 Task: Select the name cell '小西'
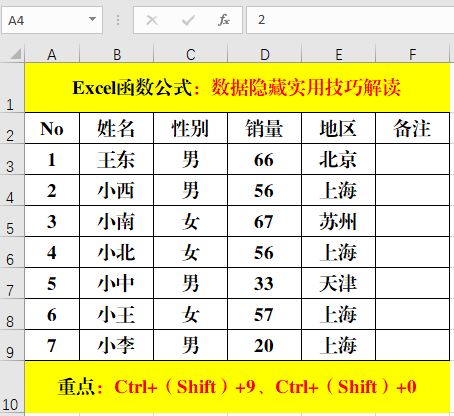point(116,190)
